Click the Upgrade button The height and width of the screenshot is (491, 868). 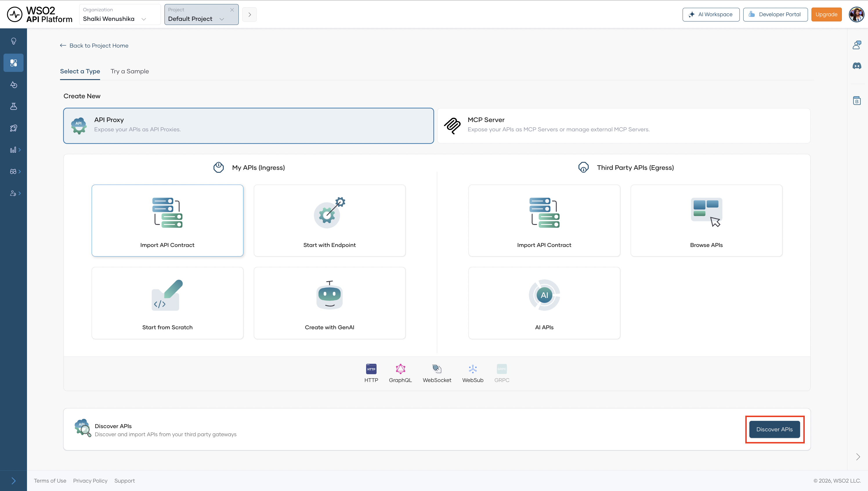(x=826, y=14)
